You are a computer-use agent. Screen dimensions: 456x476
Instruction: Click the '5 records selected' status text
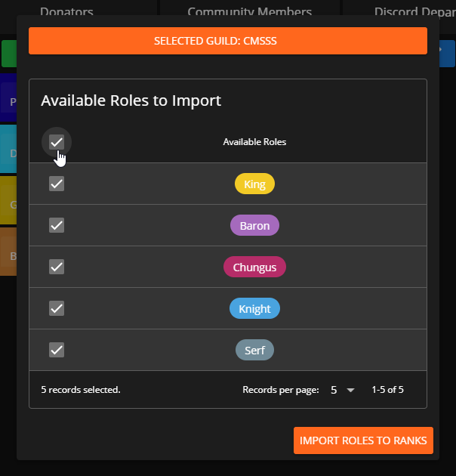[81, 391]
